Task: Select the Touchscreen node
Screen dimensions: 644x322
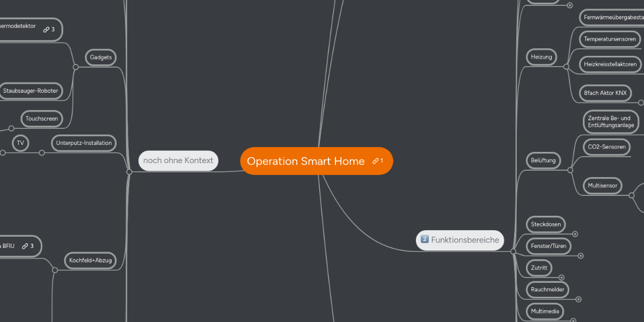Action: [x=41, y=119]
